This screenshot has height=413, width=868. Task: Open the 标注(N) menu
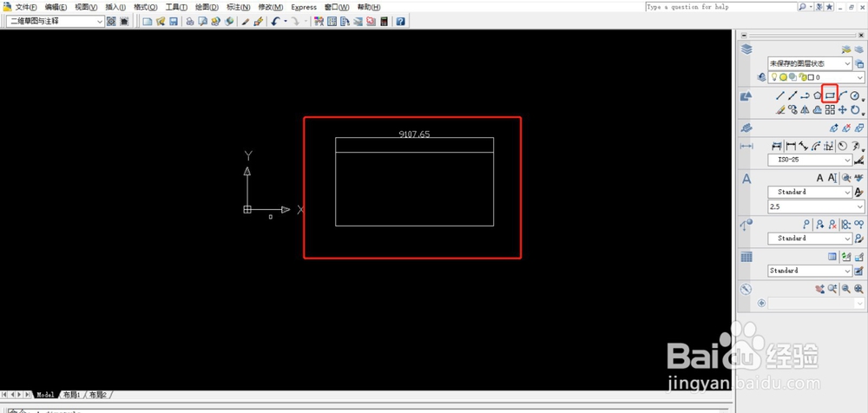pos(239,7)
